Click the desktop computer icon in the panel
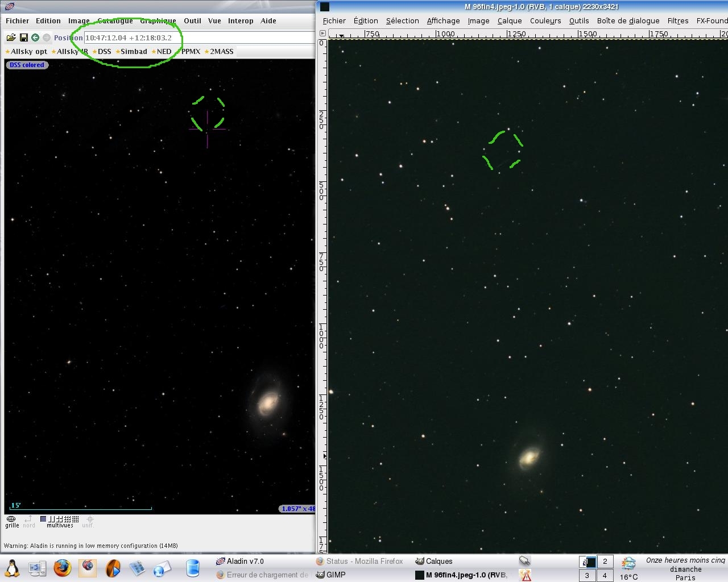Image resolution: width=728 pixels, height=582 pixels. pyautogui.click(x=37, y=568)
